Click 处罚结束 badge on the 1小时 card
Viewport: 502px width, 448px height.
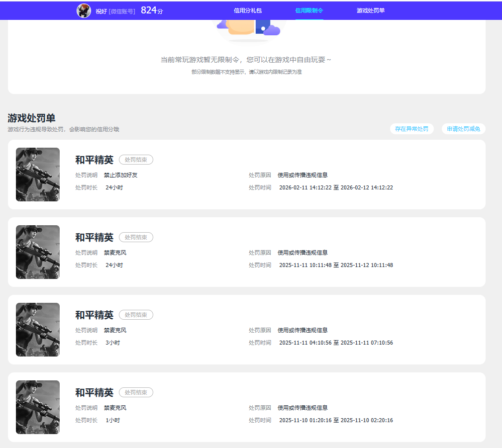click(136, 392)
